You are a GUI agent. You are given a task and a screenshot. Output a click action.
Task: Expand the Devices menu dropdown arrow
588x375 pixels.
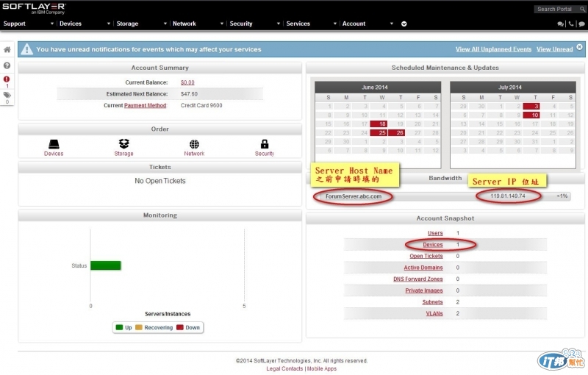(x=108, y=24)
